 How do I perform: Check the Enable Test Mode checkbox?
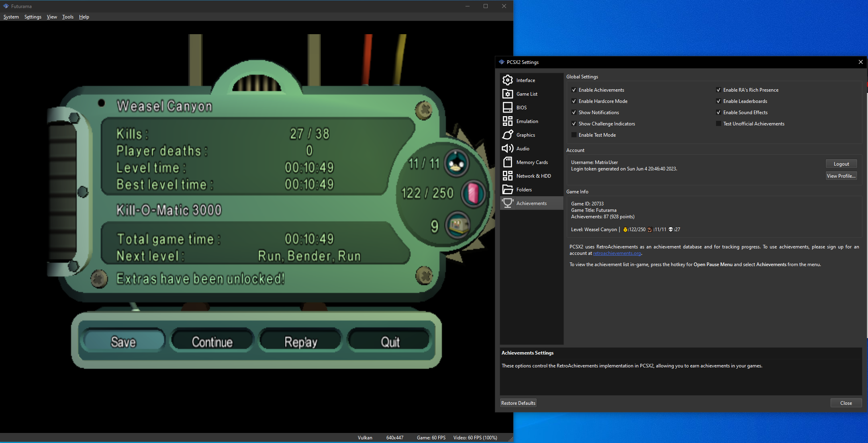pos(574,135)
